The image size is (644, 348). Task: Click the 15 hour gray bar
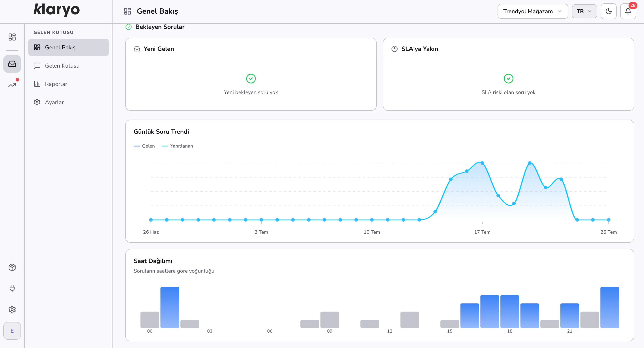pyautogui.click(x=450, y=324)
